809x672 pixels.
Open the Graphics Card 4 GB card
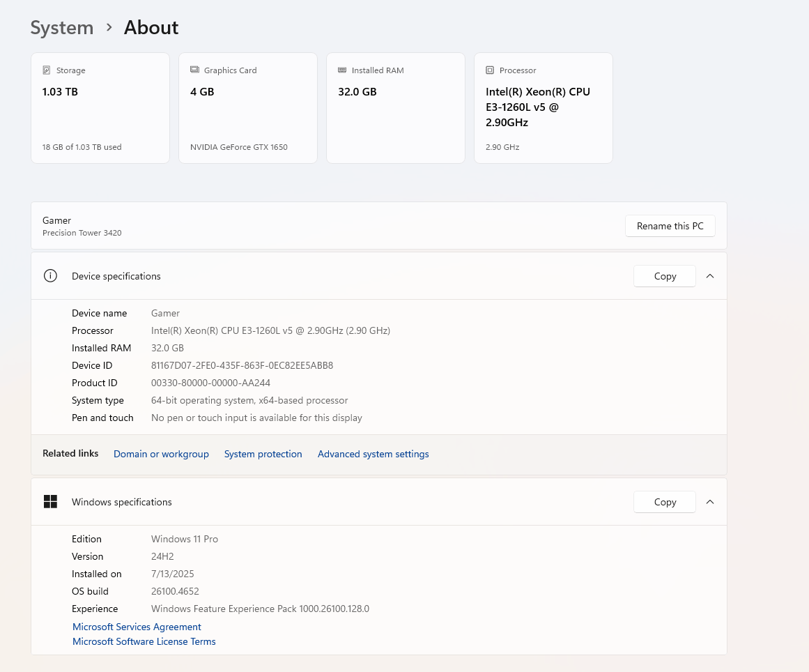(247, 108)
